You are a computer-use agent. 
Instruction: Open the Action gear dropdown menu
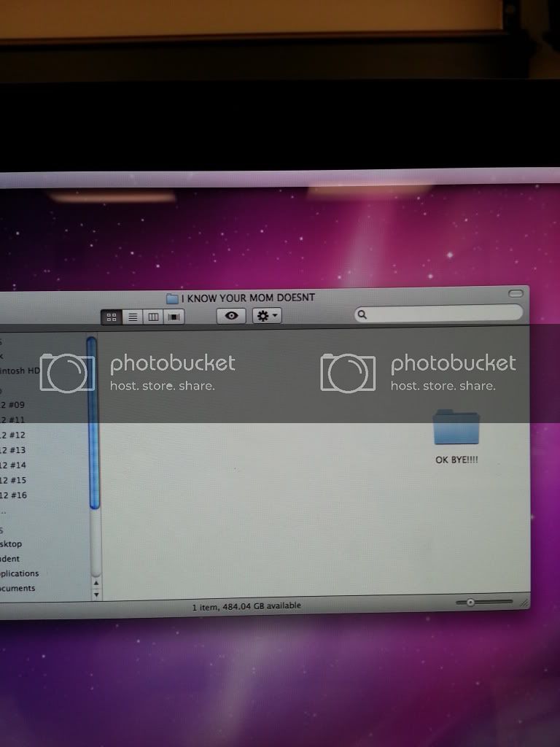[x=267, y=315]
